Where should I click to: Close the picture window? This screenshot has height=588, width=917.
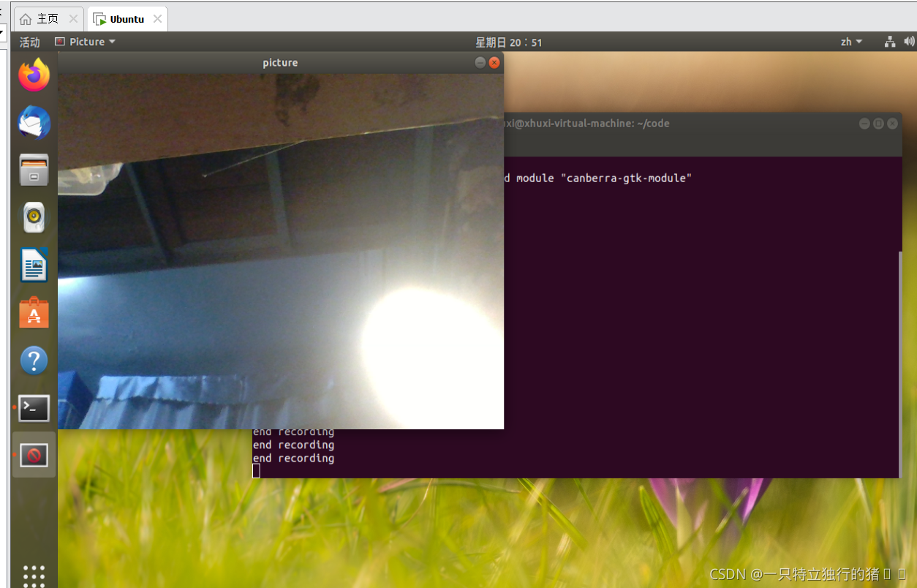point(494,63)
